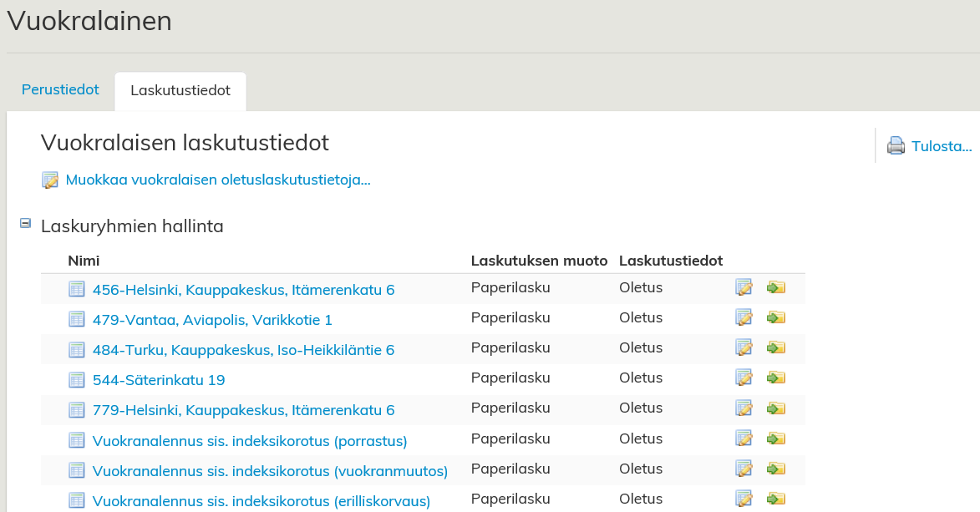The width and height of the screenshot is (980, 512).
Task: Select the Laskutustiedot tab
Action: click(180, 90)
